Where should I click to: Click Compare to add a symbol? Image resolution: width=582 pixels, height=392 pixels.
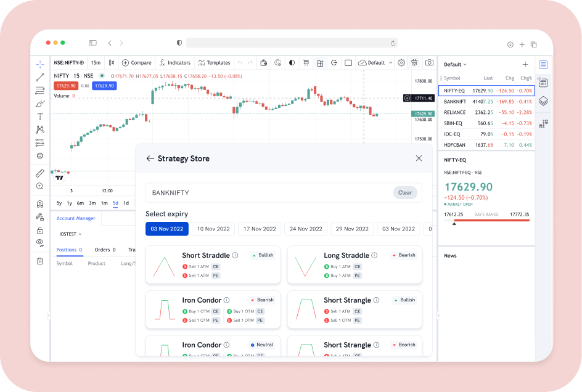[x=137, y=63]
